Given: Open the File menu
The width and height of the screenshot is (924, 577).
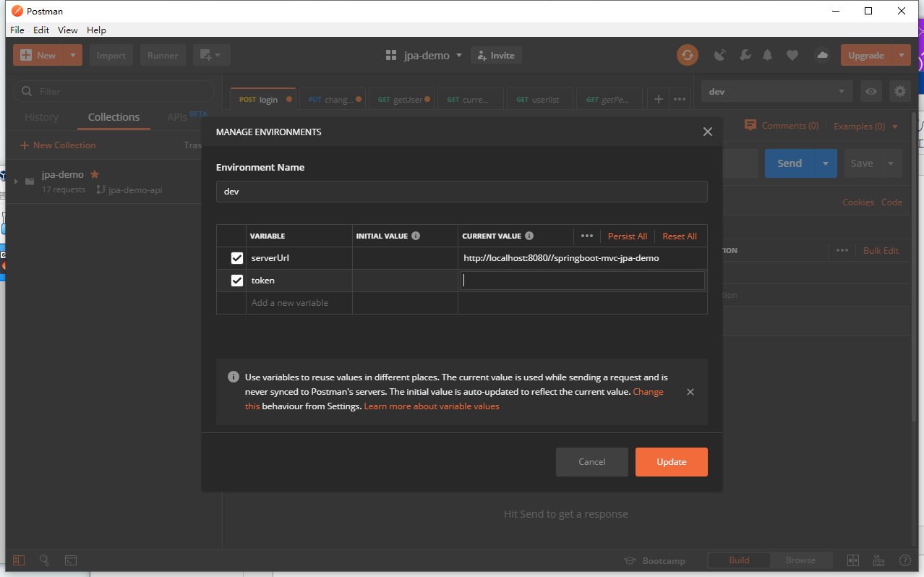Looking at the screenshot, I should 17,30.
